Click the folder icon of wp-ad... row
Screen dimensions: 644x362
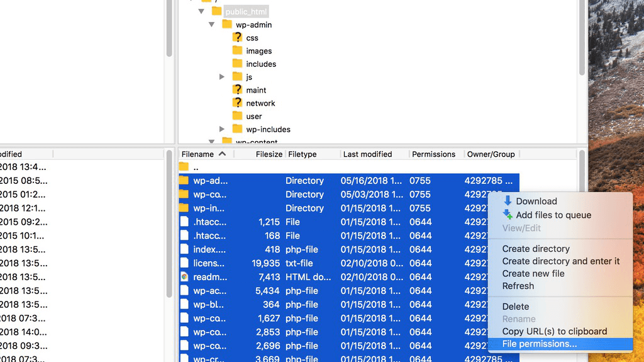click(x=184, y=181)
